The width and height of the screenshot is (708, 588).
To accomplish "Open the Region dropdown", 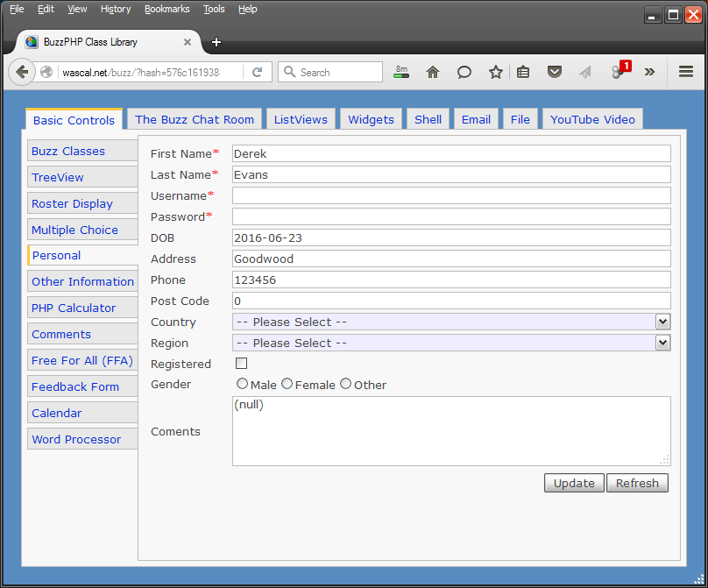I will [664, 343].
